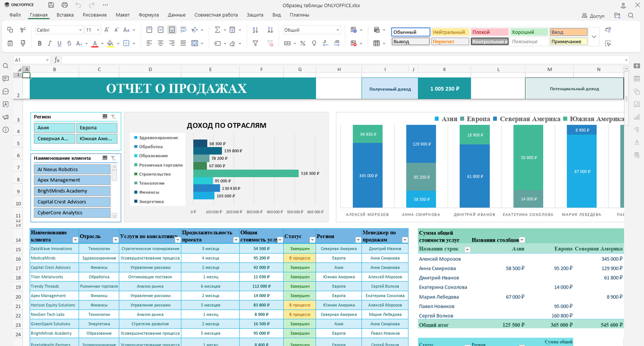Toggle bold formatting

click(40, 43)
